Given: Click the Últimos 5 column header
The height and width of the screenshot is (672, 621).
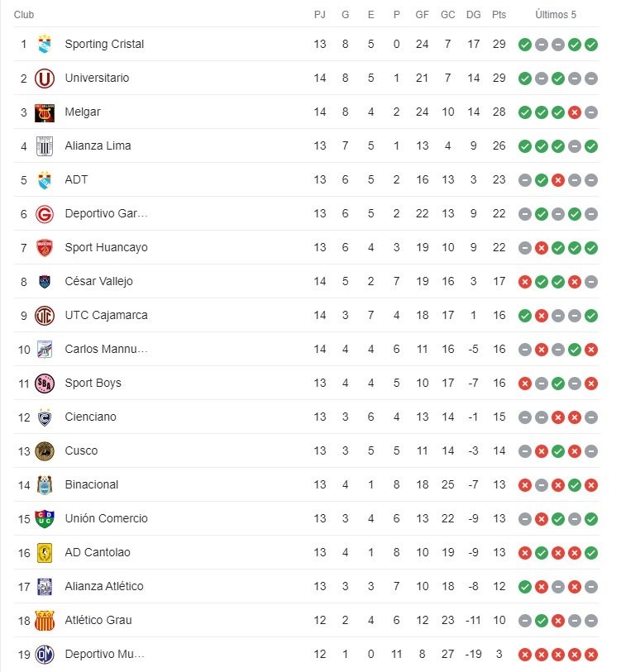Looking at the screenshot, I should click(x=556, y=15).
